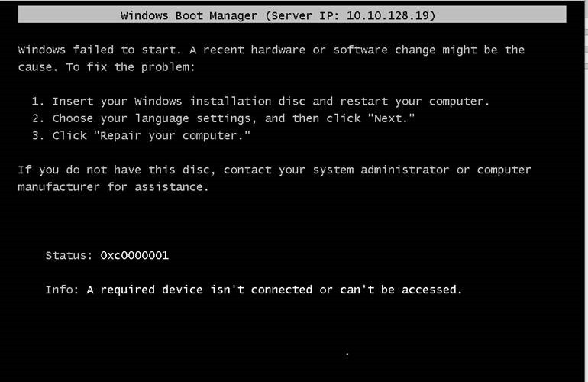Click "contact your system administrator" text

click(336, 170)
